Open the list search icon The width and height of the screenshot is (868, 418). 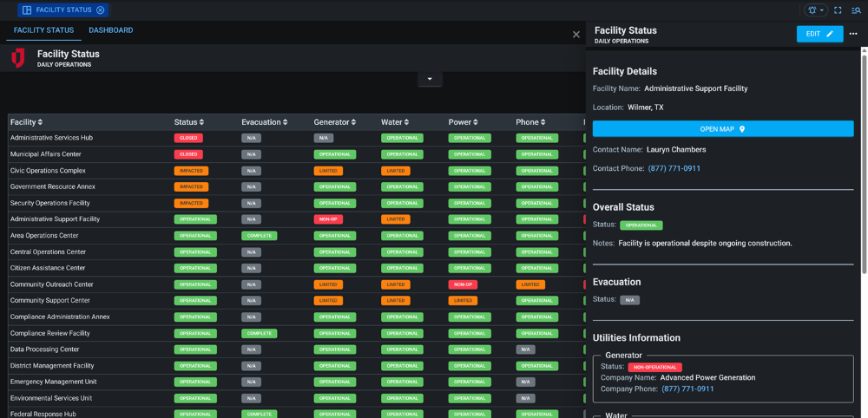856,10
